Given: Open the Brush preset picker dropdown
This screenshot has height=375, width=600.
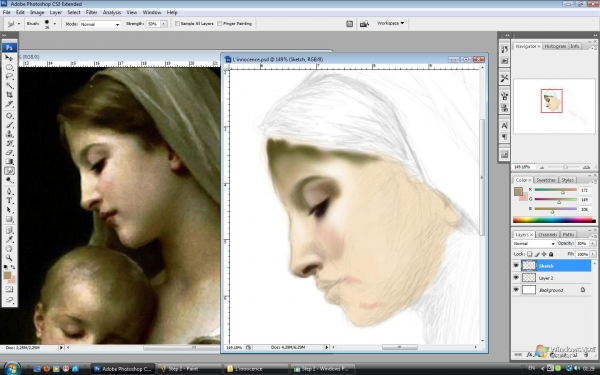Looking at the screenshot, I should 54,24.
